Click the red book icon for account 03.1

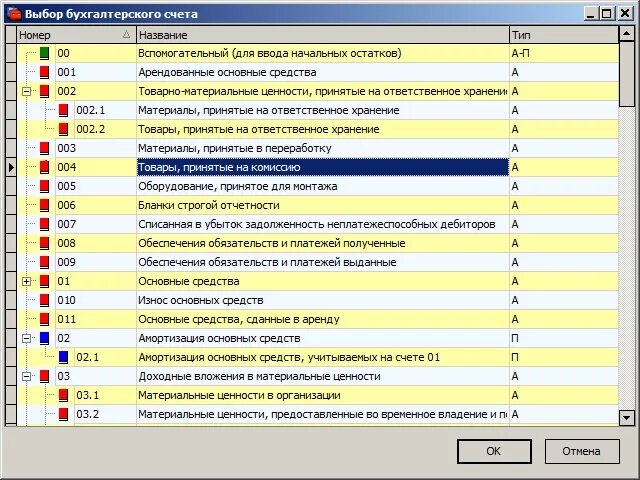[x=63, y=395]
